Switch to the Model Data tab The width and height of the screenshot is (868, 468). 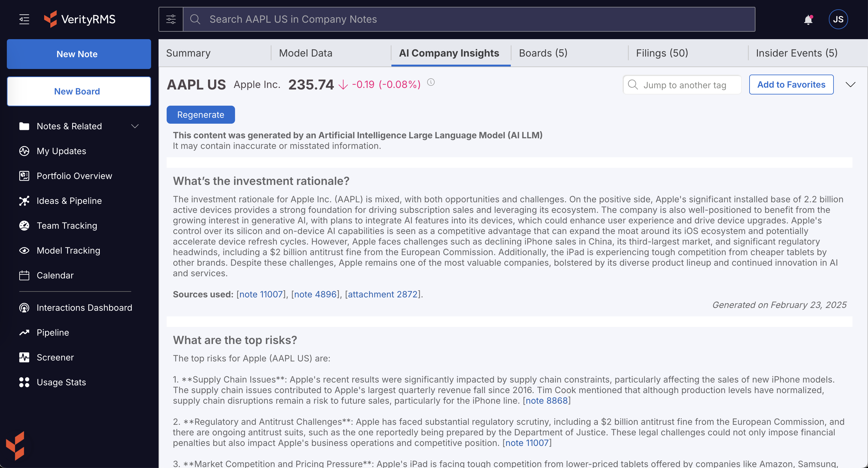pyautogui.click(x=305, y=53)
